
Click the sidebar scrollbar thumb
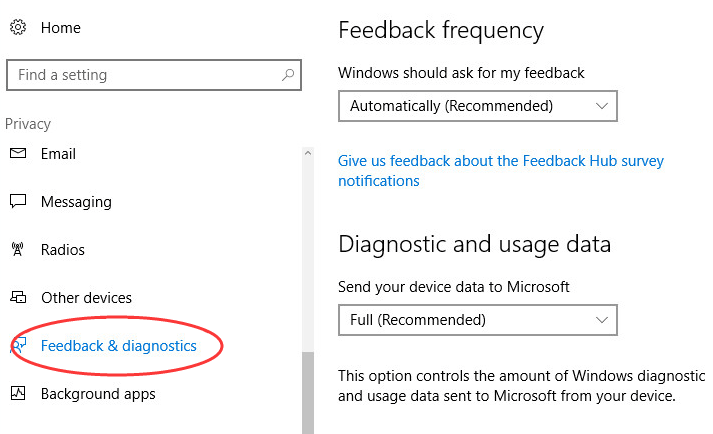pos(308,393)
